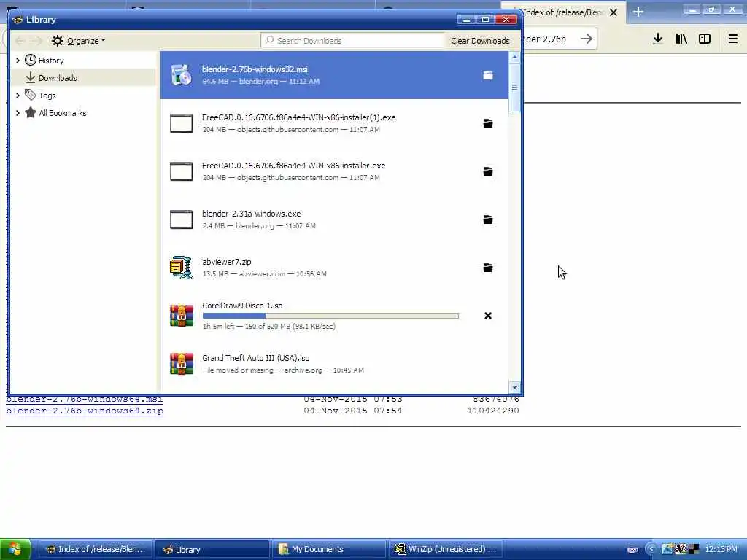Viewport: 747px width, 560px height.
Task: Click the Clear Downloads button
Action: (x=480, y=41)
